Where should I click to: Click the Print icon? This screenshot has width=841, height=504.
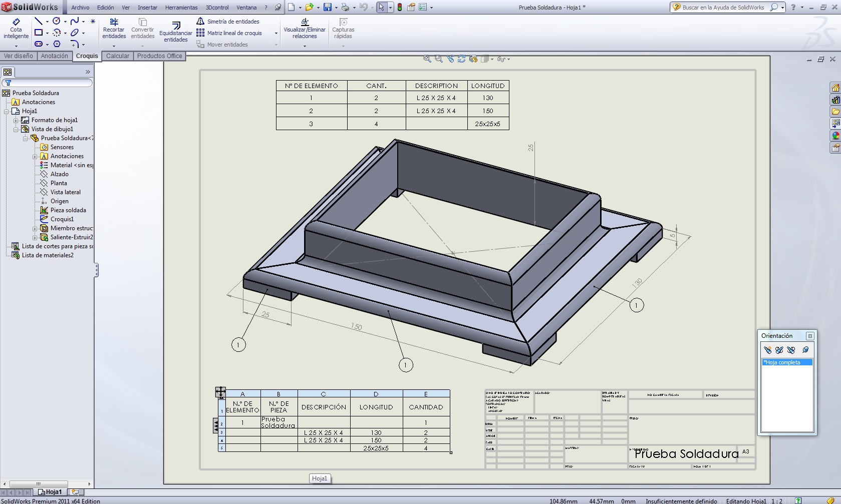coord(345,7)
